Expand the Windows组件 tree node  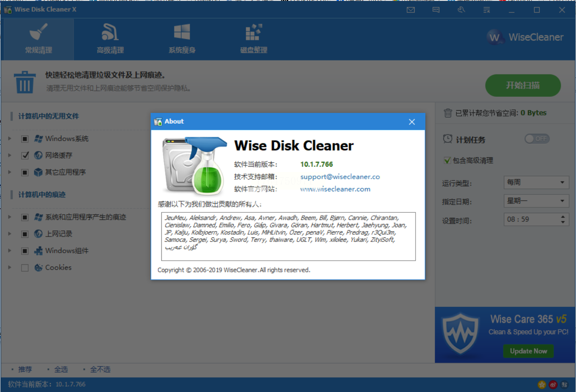tap(9, 251)
